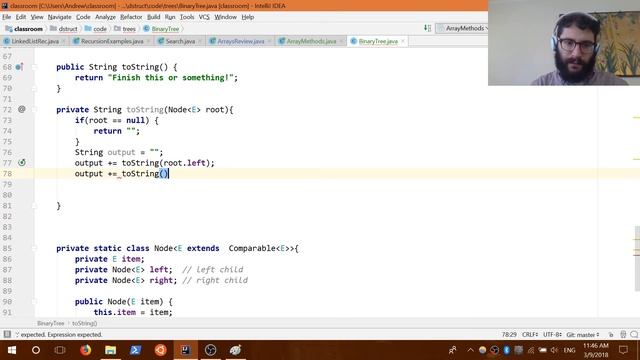Switch to the ArraysReview.java tab
The image size is (640, 360).
click(240, 41)
